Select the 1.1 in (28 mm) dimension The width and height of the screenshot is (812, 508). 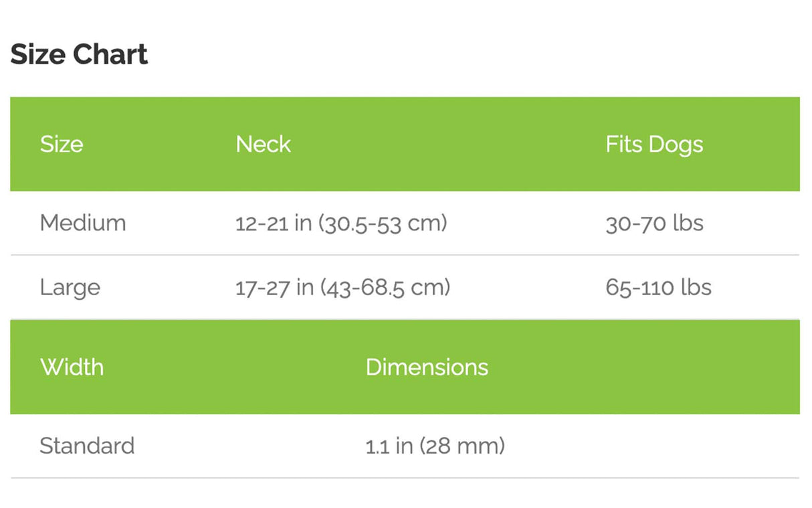coord(435,446)
